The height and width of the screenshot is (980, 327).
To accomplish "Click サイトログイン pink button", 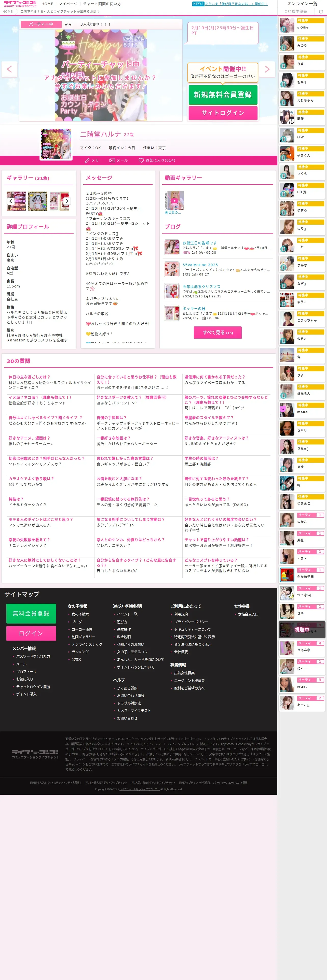I will click(x=223, y=113).
